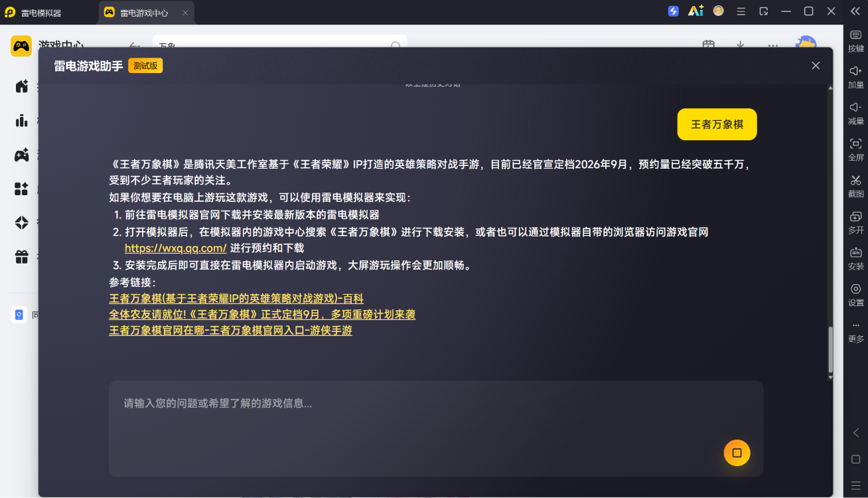The height and width of the screenshot is (498, 868).
Task: Click the chat scrollbar down arrow
Action: coord(830,377)
